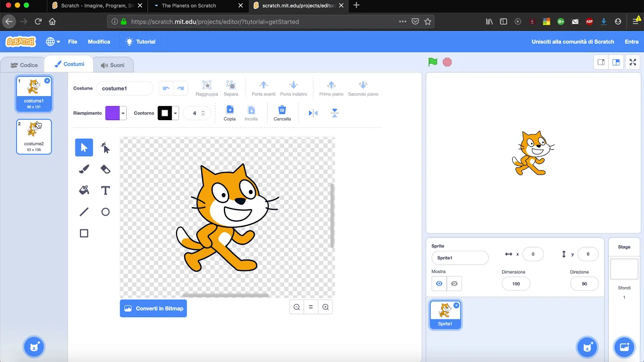
Task: Select the Text tool
Action: (x=105, y=191)
